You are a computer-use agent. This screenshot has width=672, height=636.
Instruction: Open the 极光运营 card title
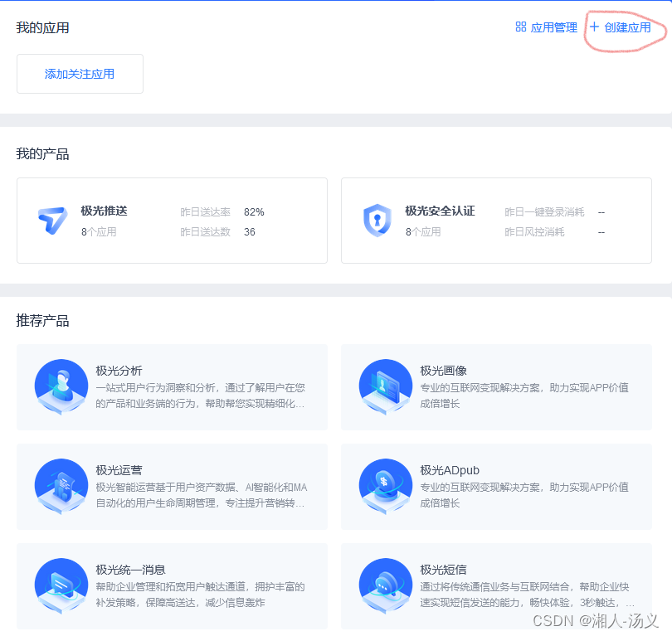click(119, 470)
